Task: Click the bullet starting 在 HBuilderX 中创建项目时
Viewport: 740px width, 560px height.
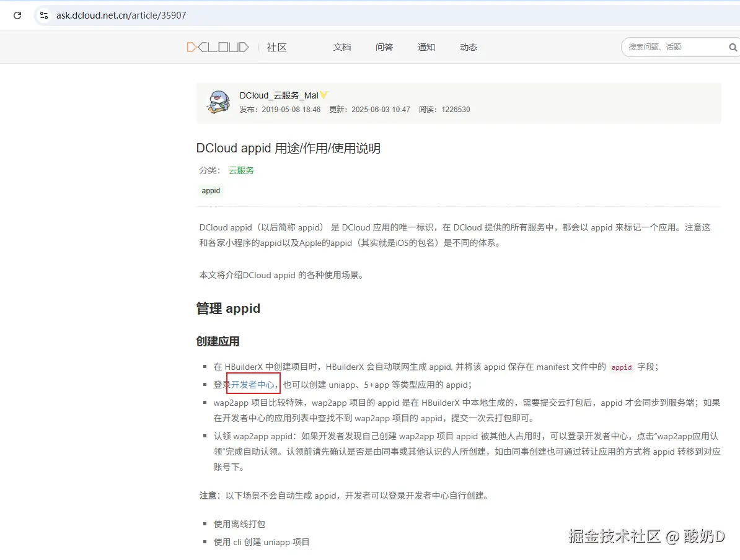Action: point(436,367)
